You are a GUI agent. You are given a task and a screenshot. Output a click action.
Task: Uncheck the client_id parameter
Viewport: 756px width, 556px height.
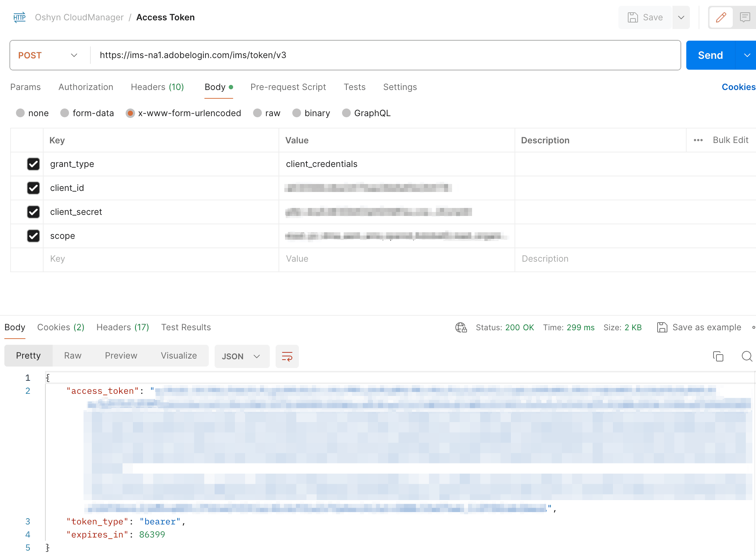[33, 188]
